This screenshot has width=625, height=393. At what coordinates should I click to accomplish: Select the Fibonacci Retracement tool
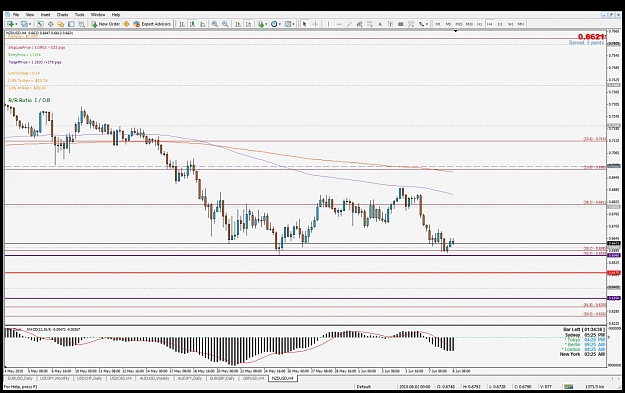coord(370,24)
